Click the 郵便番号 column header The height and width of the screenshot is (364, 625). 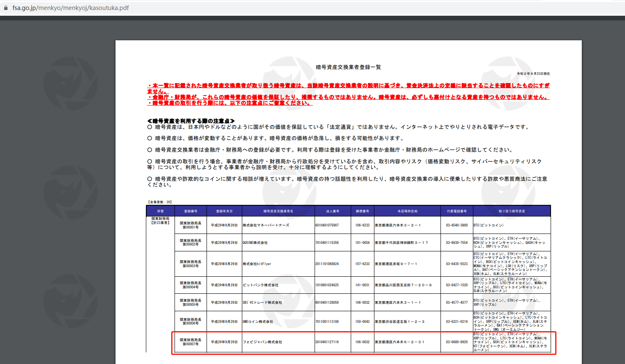pos(362,211)
